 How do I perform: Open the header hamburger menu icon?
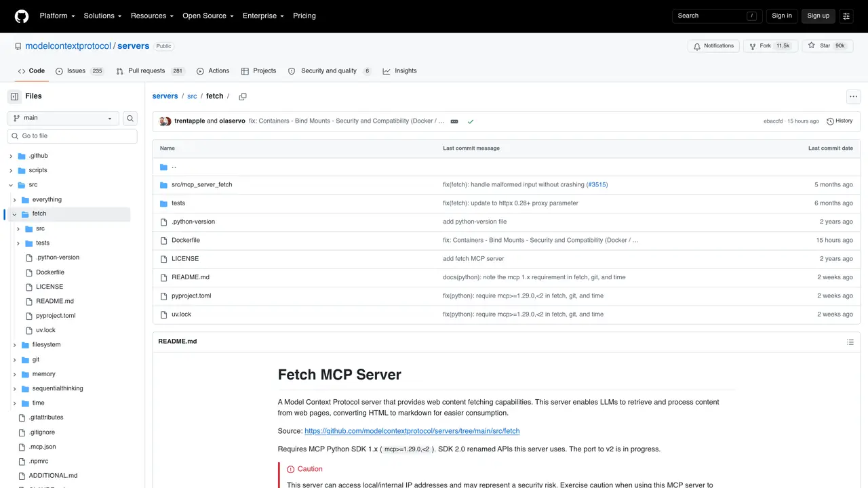[846, 16]
